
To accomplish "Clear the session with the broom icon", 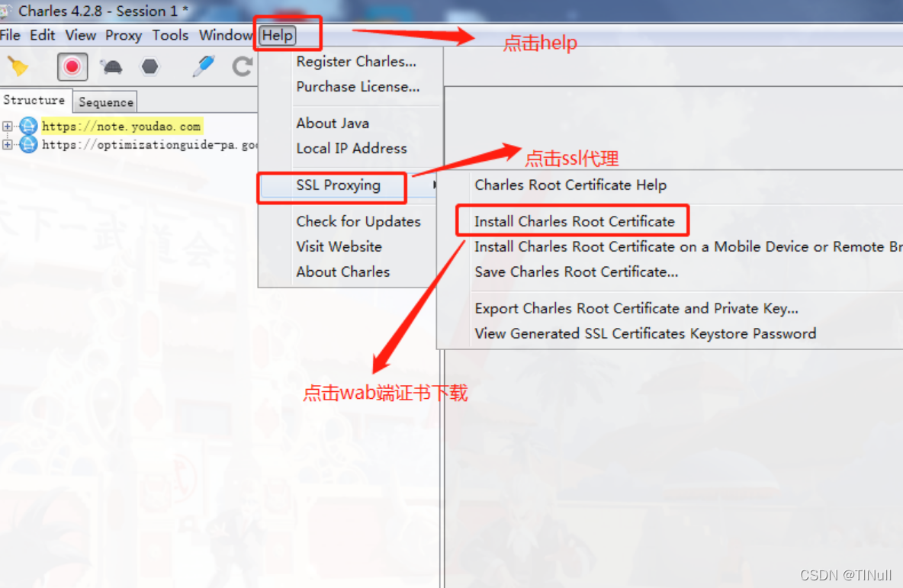I will pos(18,67).
